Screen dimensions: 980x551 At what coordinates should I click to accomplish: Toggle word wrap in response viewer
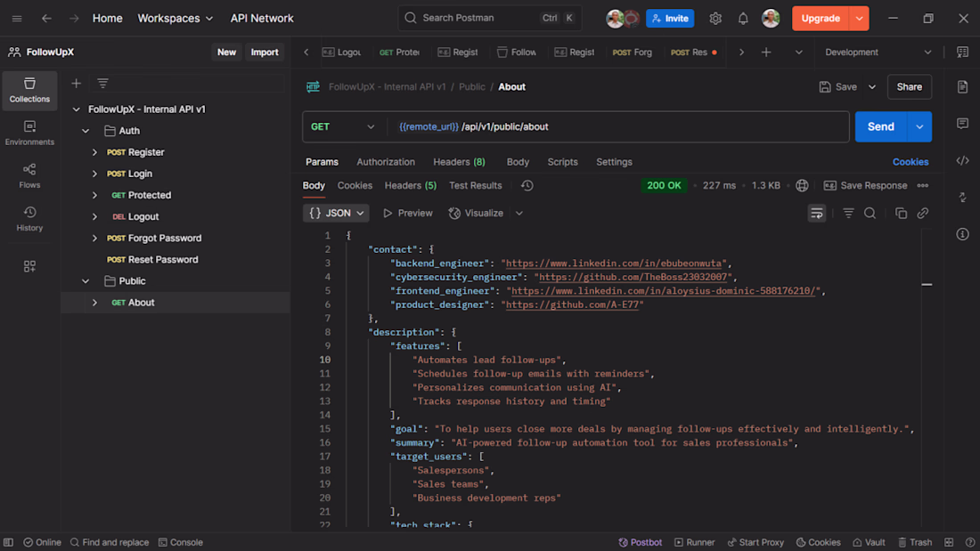(816, 213)
